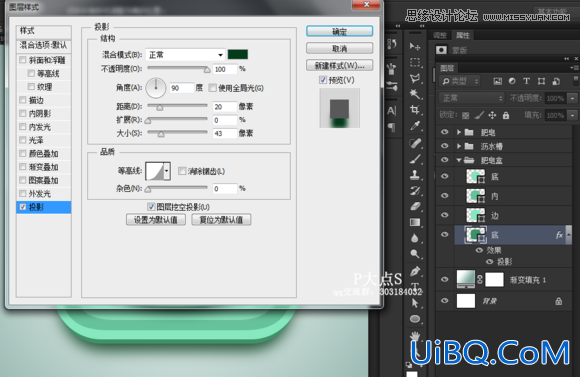Viewport: 580px width, 377px height.
Task: Select the Path Selection arrow tool
Action: 415,303
